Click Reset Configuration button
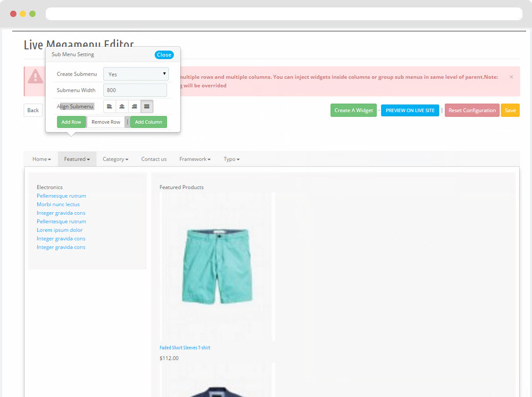532x397 pixels. pos(472,110)
